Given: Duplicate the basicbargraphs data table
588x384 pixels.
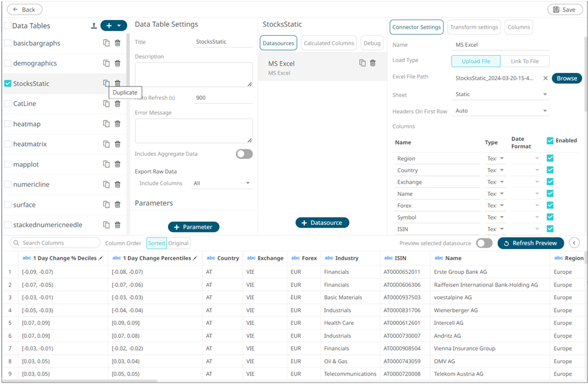Looking at the screenshot, I should point(106,43).
